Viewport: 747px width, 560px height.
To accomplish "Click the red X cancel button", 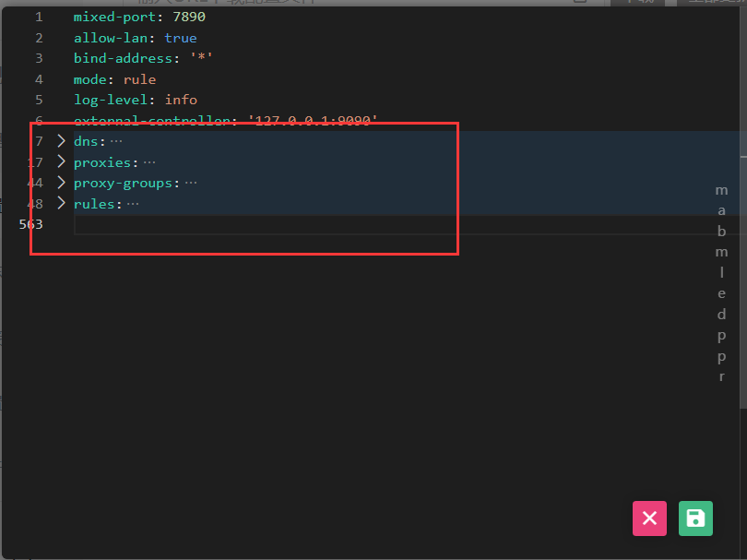I will pos(649,518).
